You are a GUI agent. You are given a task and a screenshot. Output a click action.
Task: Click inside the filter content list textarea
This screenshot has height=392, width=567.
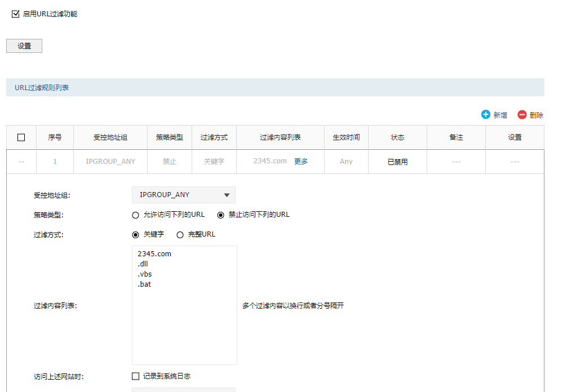click(x=184, y=305)
